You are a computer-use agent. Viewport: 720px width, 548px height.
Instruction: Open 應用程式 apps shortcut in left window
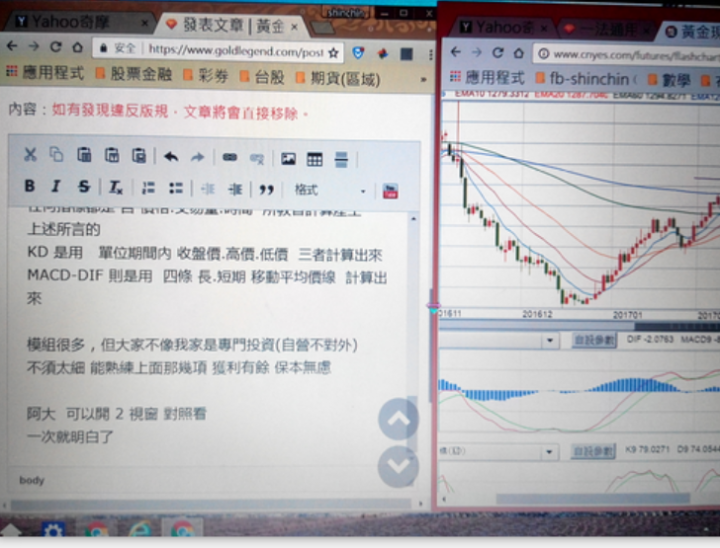coord(45,72)
